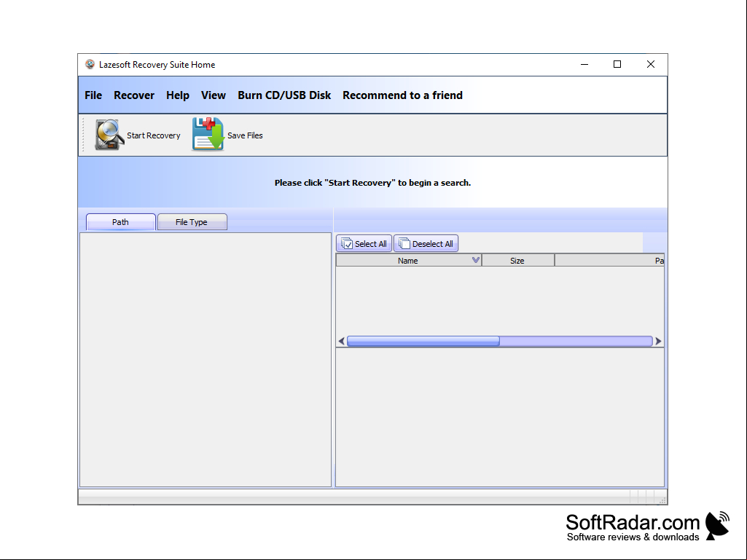The height and width of the screenshot is (560, 747).
Task: Click the partially visible Pa column header
Action: [609, 261]
